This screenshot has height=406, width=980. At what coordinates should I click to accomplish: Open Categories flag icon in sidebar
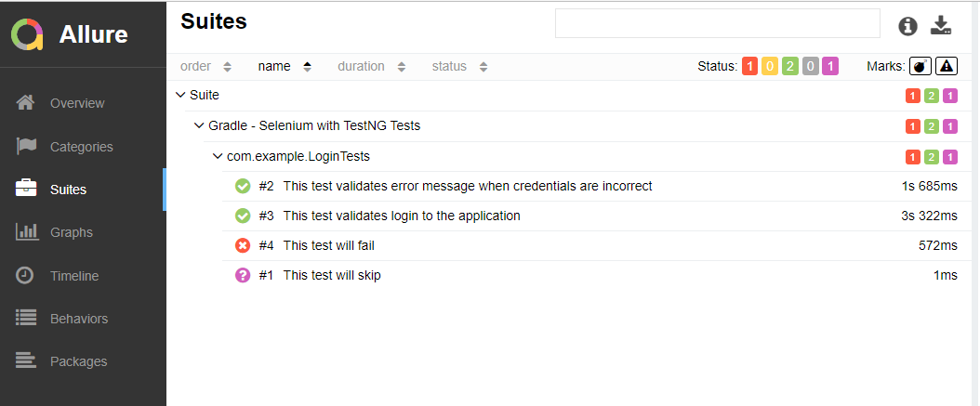(x=27, y=147)
